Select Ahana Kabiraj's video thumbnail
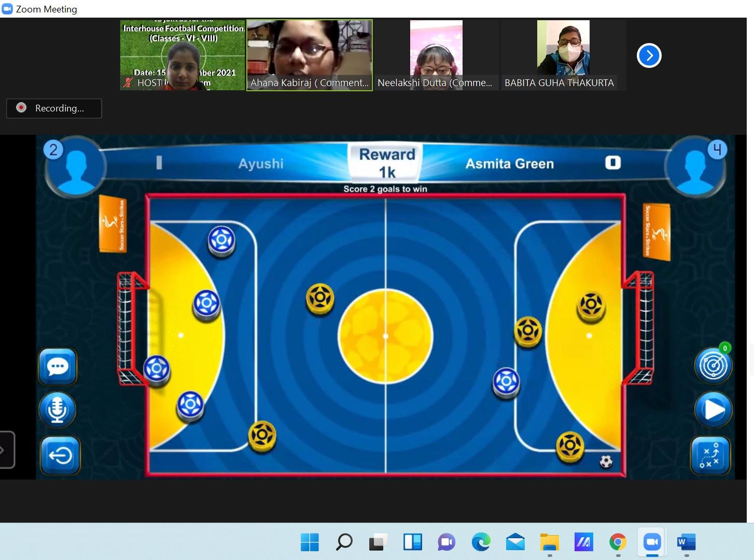754x560 pixels. (x=310, y=55)
